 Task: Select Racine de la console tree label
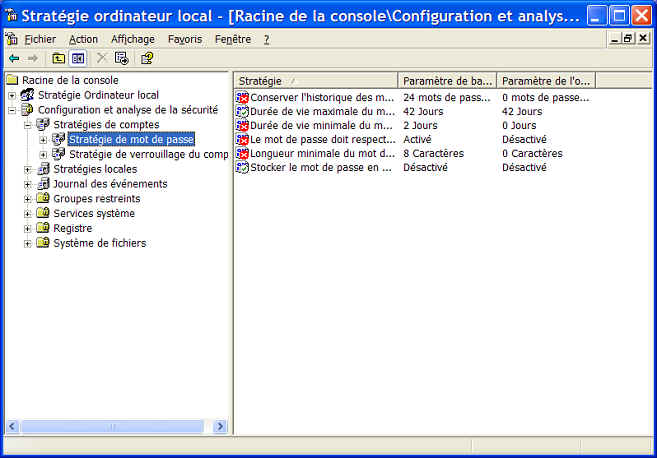click(70, 80)
